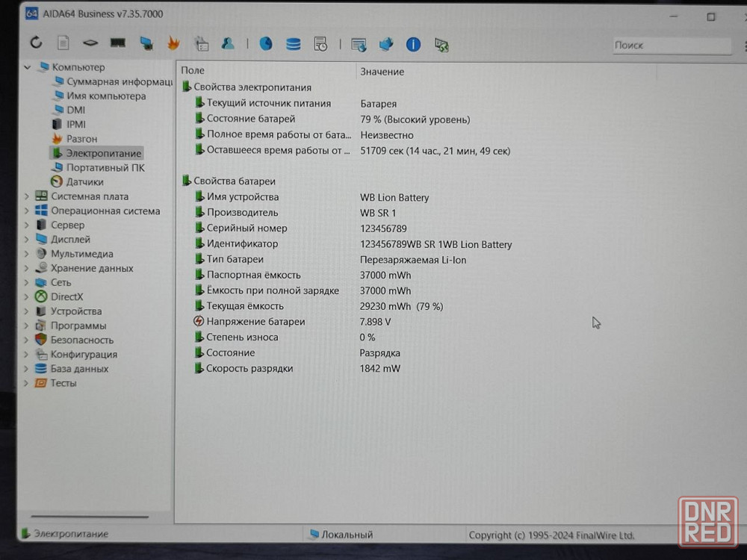Select the Электропитание tree item
This screenshot has height=560, width=747.
click(x=96, y=153)
